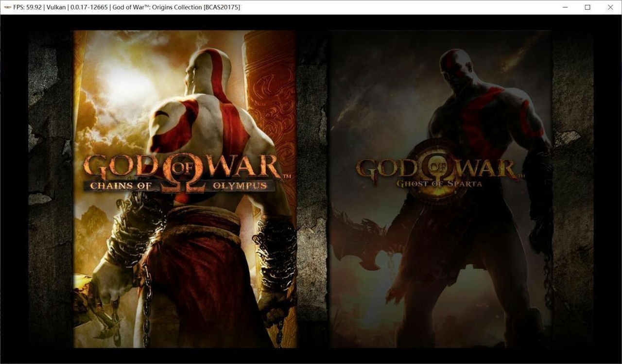Maximize the emulator window
Viewport: 622px width, 364px height.
(587, 7)
